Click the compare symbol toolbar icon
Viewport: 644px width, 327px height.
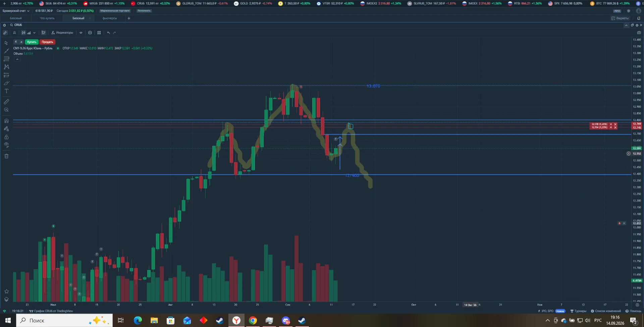81,33
